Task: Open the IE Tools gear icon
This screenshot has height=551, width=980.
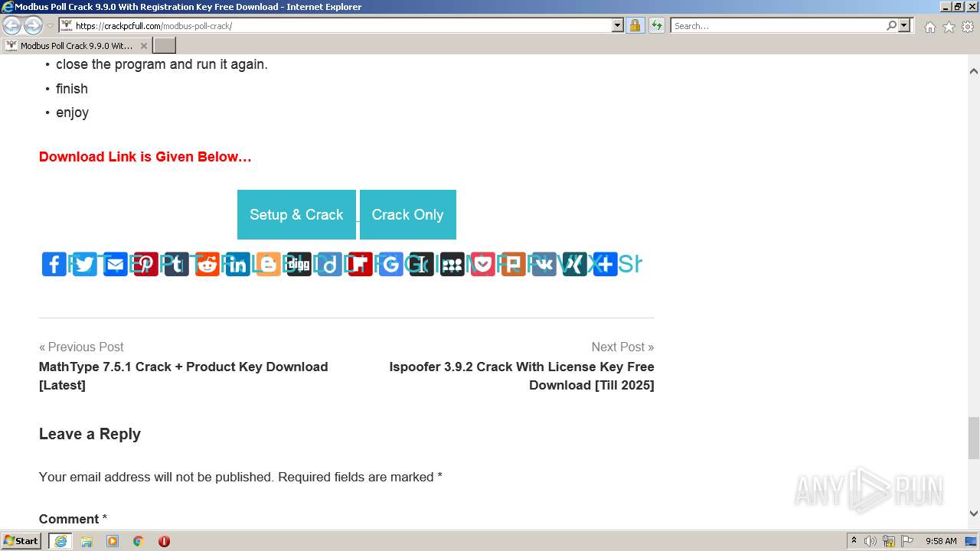Action: click(x=968, y=27)
